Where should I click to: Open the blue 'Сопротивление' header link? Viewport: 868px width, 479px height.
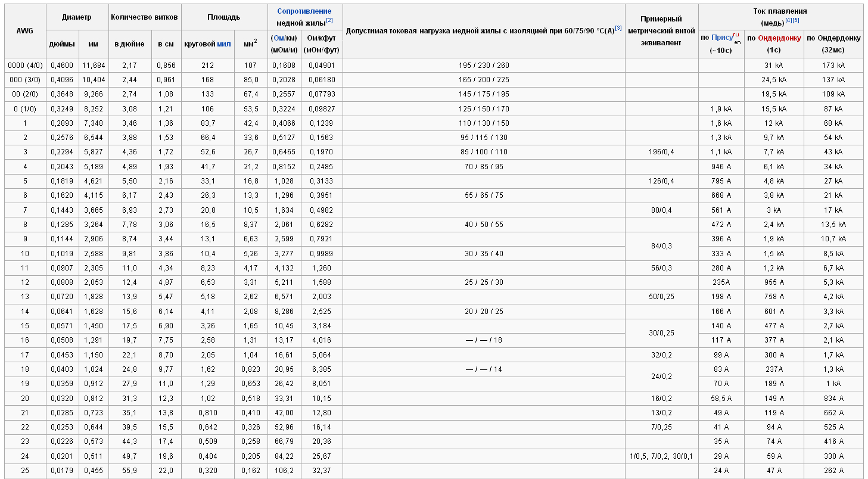304,11
